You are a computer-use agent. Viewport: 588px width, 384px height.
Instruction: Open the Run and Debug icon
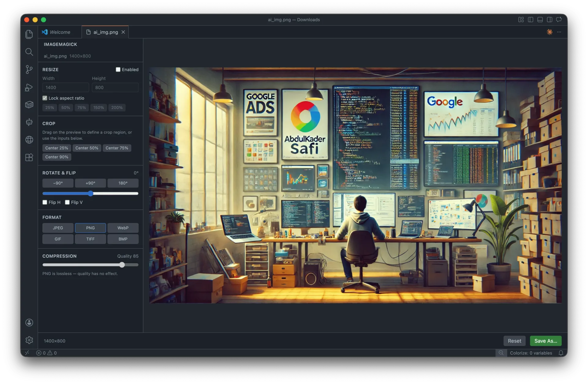29,87
